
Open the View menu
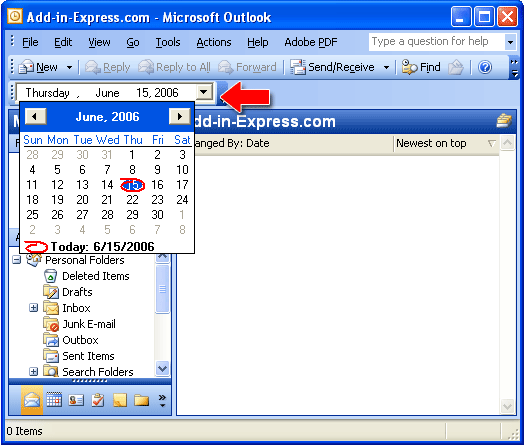[x=99, y=42]
